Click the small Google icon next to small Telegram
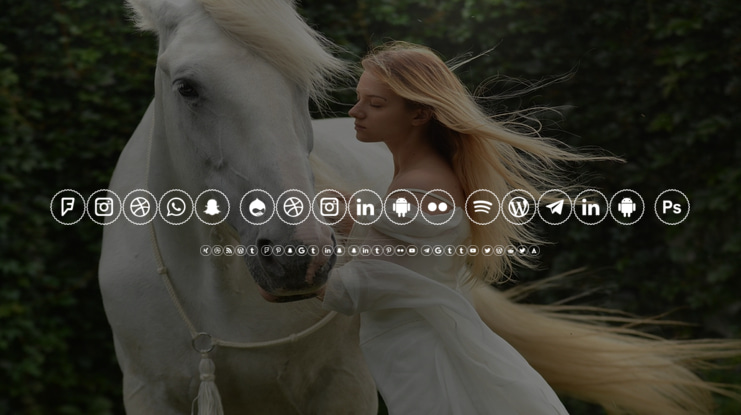741x415 pixels. pos(438,251)
